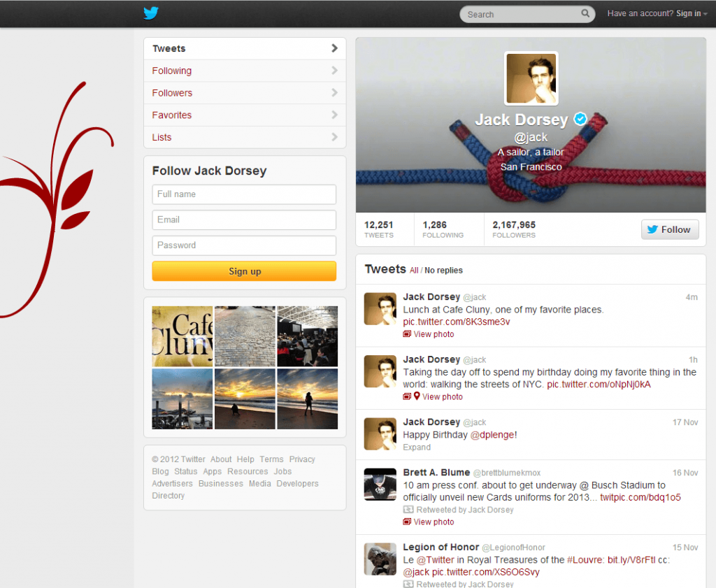Open the @dplenge mention link
Viewport: 716px width, 588px height.
click(x=492, y=435)
